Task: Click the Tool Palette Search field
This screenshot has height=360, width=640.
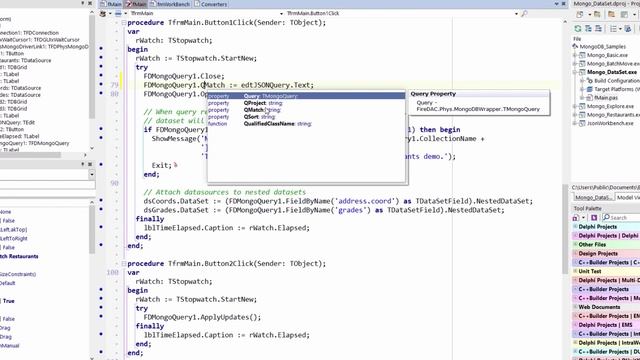Action: 620,218
